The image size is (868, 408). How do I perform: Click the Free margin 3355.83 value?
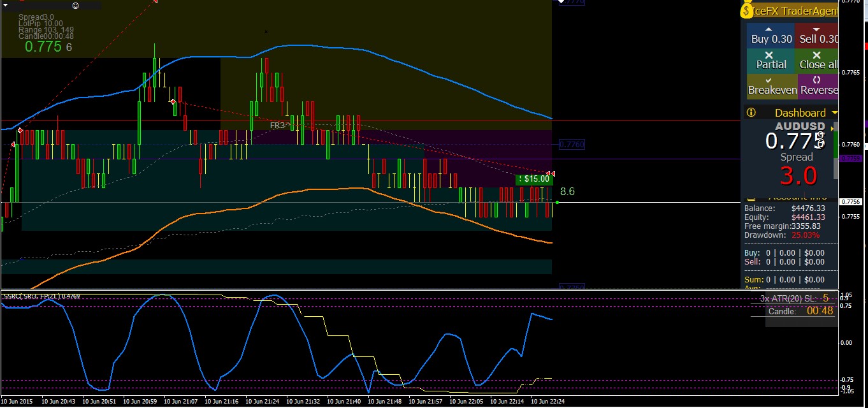[x=806, y=226]
